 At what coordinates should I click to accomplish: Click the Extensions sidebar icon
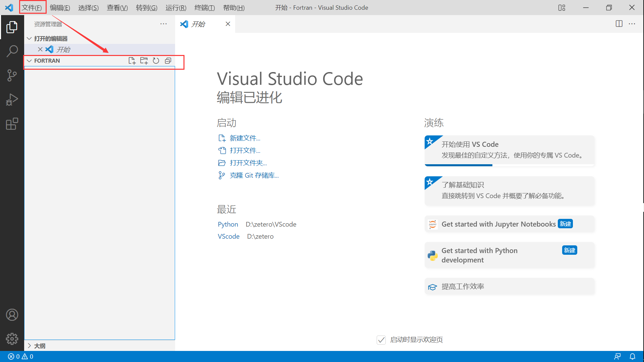[12, 124]
